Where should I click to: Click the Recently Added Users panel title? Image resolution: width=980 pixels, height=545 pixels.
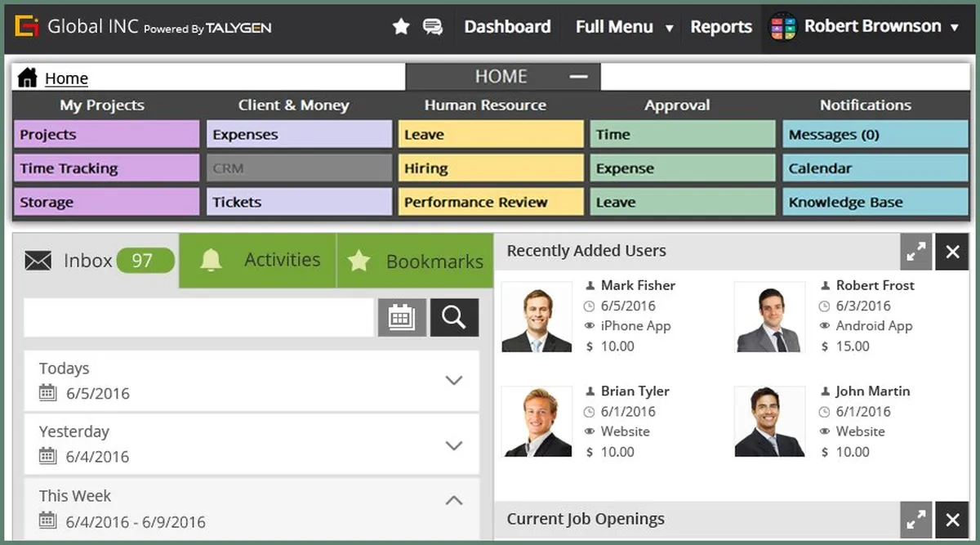(x=586, y=251)
